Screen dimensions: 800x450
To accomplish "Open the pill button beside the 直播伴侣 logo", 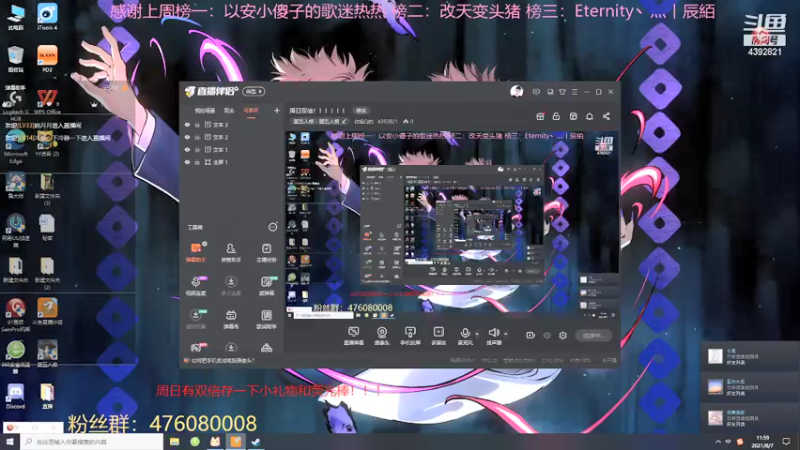I will click(x=254, y=91).
